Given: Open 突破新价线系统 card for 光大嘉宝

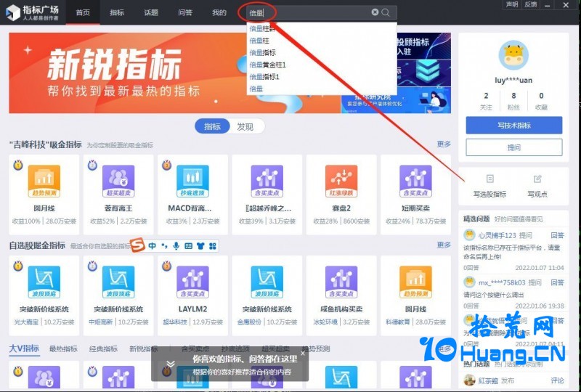Looking at the screenshot, I should 44,295.
